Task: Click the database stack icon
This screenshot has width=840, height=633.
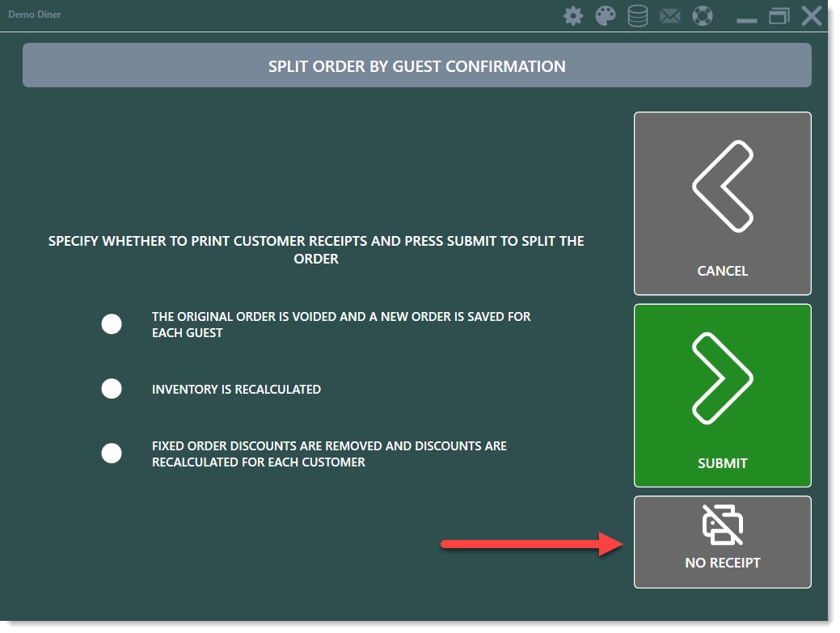Action: tap(638, 16)
